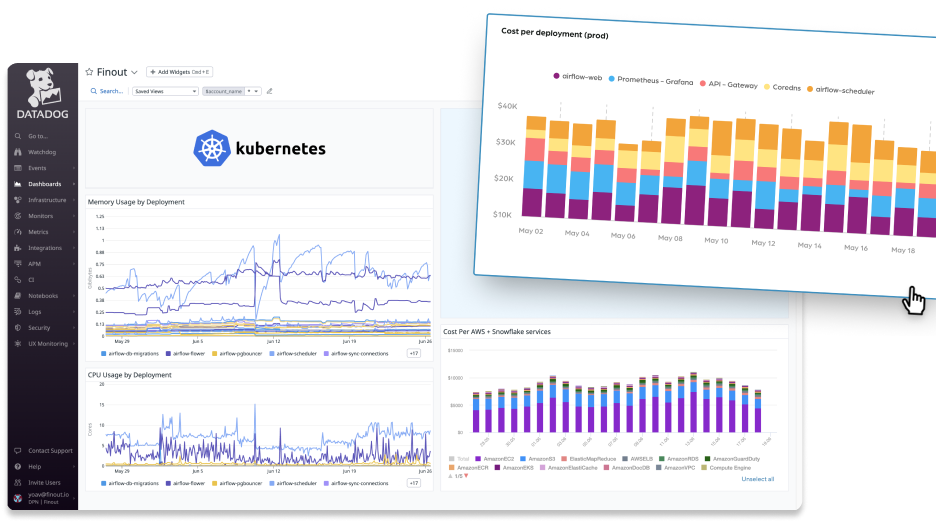Go to next legend page with red arrow

tap(466, 476)
